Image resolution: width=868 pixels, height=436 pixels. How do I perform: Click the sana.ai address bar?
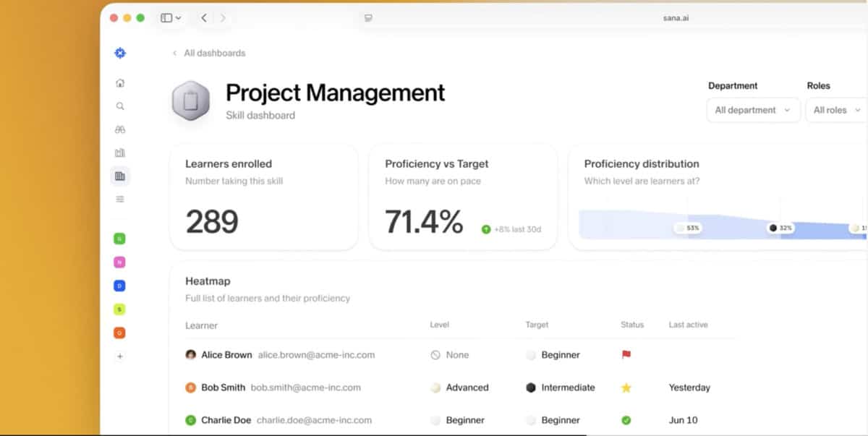(x=676, y=18)
